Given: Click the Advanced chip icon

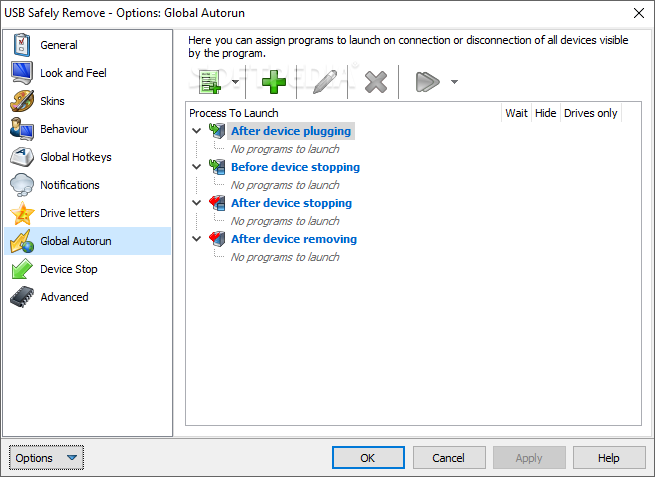Looking at the screenshot, I should coord(22,297).
